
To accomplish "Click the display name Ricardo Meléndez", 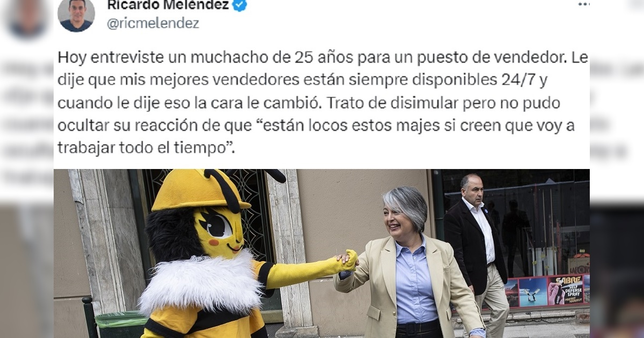I will tap(168, 5).
